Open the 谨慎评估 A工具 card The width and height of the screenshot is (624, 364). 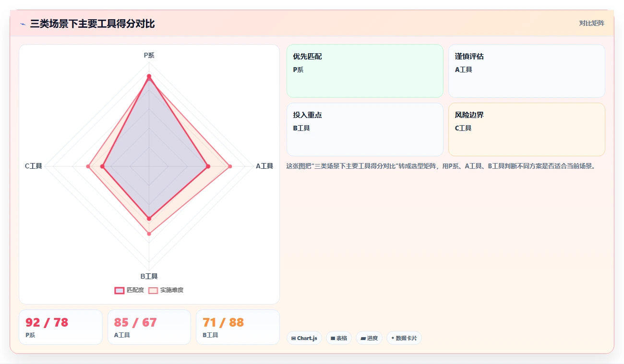click(527, 71)
